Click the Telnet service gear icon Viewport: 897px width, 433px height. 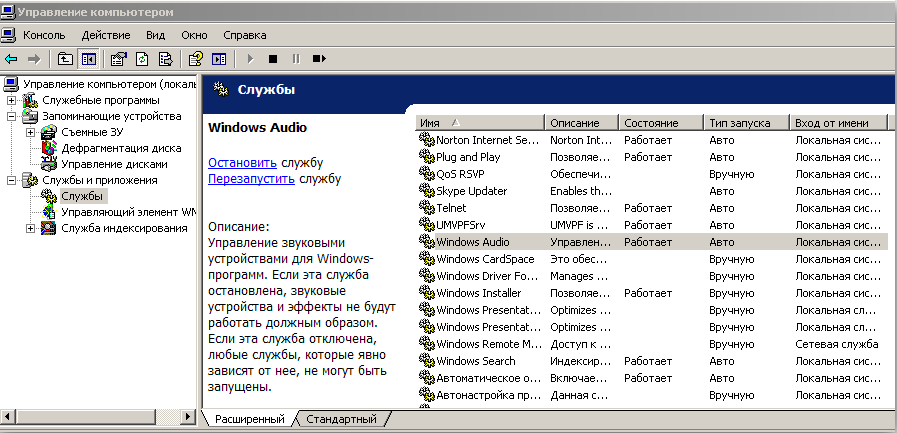[x=427, y=207]
